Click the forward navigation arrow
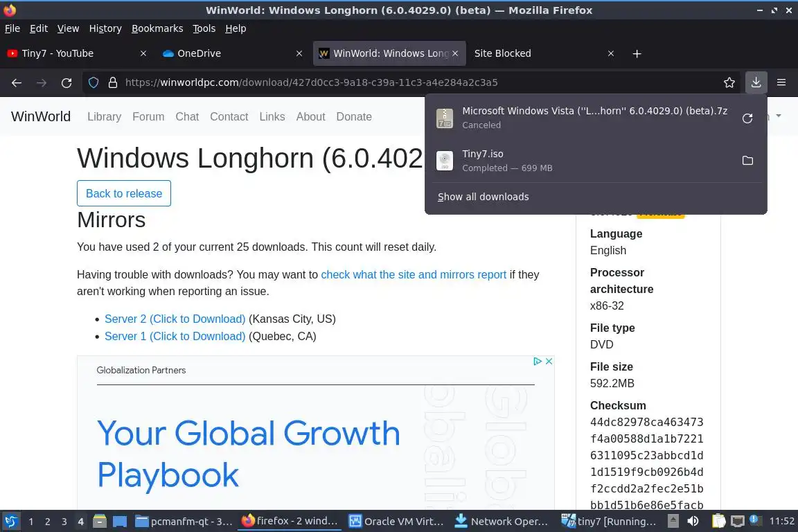This screenshot has width=798, height=532. pyautogui.click(x=42, y=82)
